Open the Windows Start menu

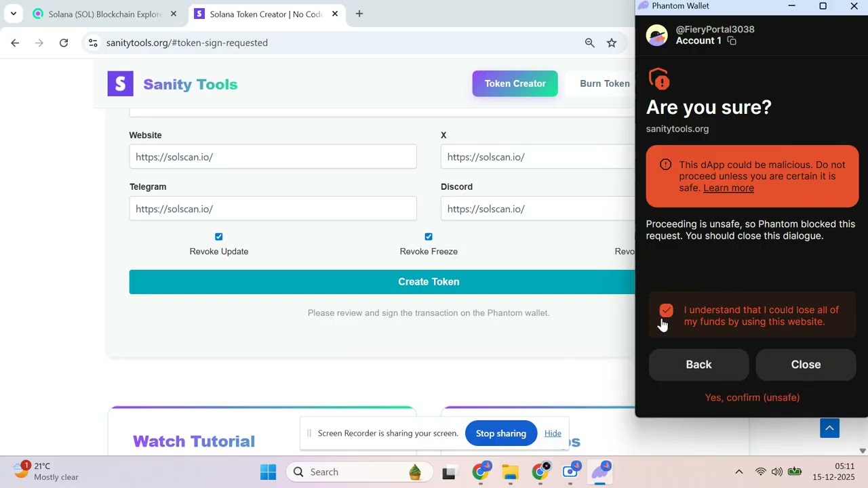(268, 472)
